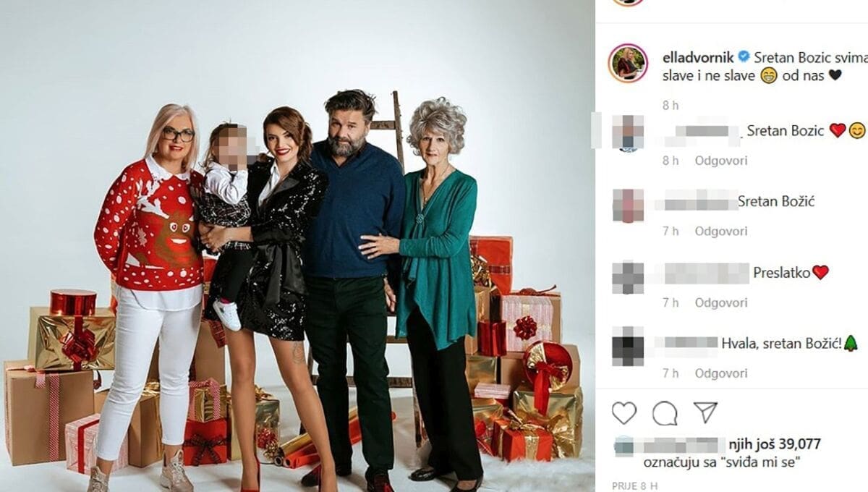
Task: Click the "8 h" time under the caption
Action: click(671, 105)
